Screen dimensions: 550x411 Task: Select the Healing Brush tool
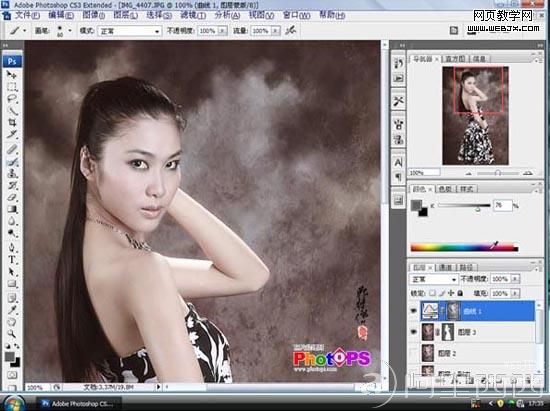point(12,149)
